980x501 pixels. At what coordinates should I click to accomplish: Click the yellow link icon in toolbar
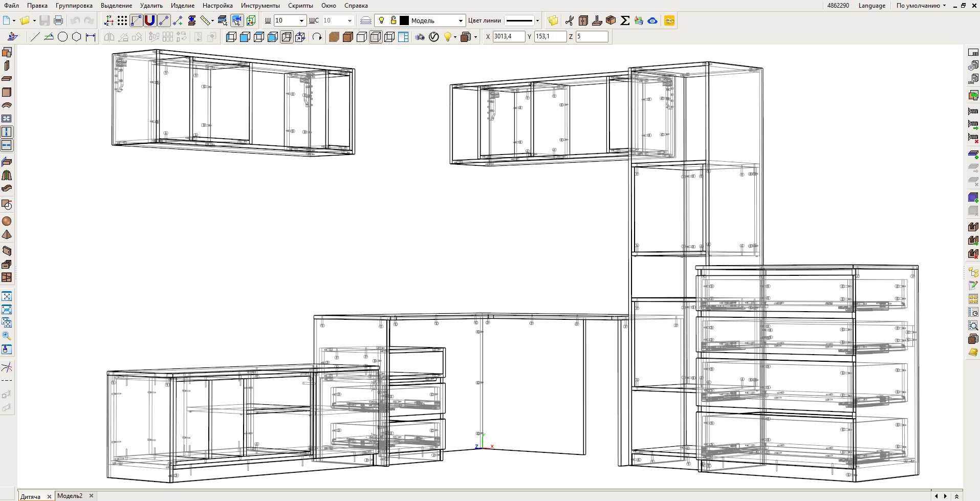[669, 20]
